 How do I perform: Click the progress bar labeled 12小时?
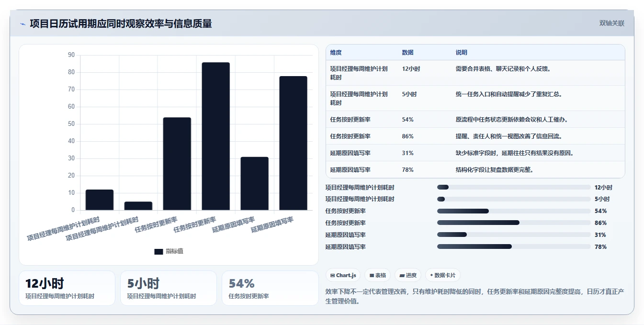point(514,187)
